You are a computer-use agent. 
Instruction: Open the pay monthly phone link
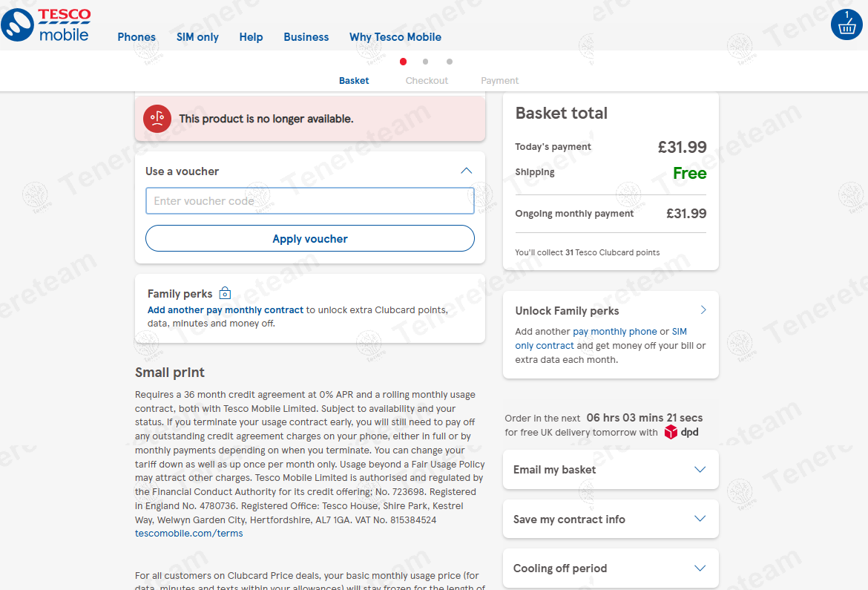click(614, 331)
